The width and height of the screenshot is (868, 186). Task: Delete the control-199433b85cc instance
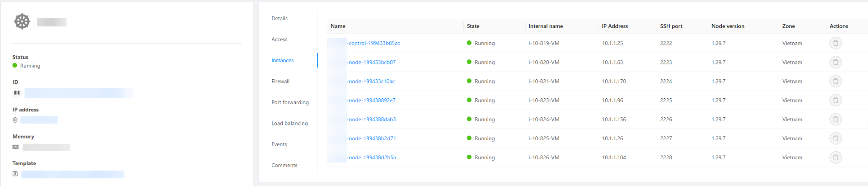(x=835, y=43)
